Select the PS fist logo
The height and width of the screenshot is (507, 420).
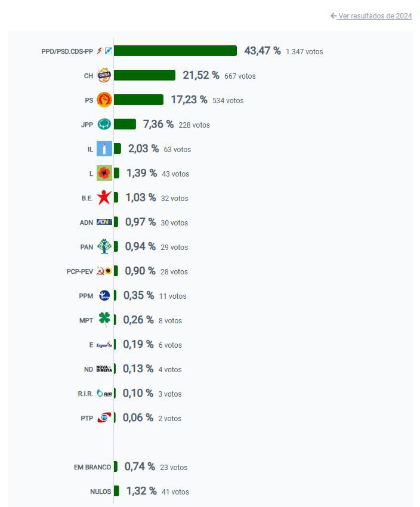click(104, 100)
